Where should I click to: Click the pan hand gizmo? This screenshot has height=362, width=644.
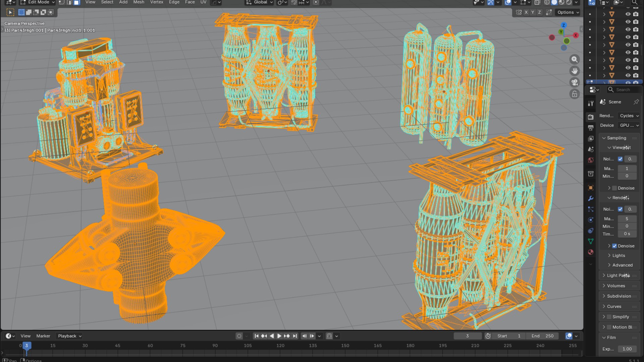pyautogui.click(x=575, y=71)
